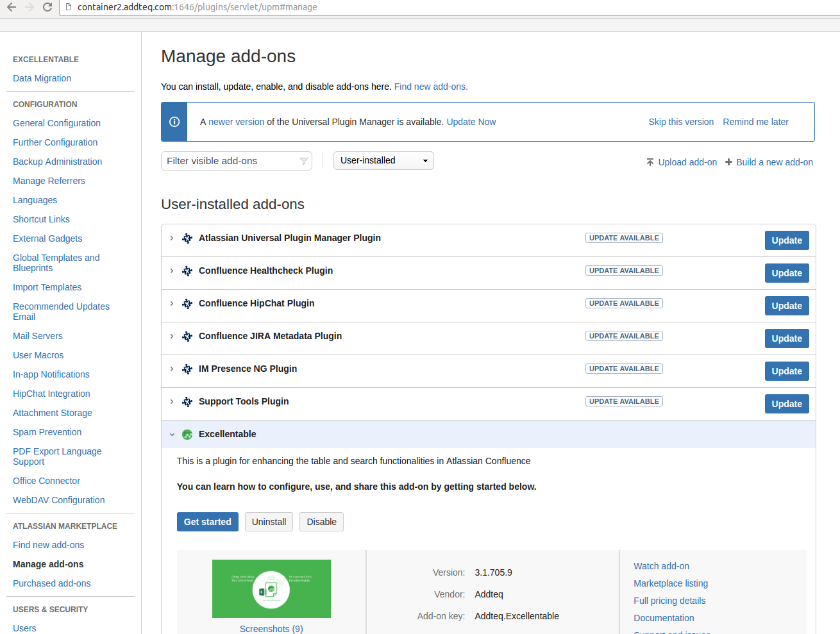The width and height of the screenshot is (840, 634).
Task: Expand the Confluence Healthcheck Plugin row
Action: [x=172, y=271]
